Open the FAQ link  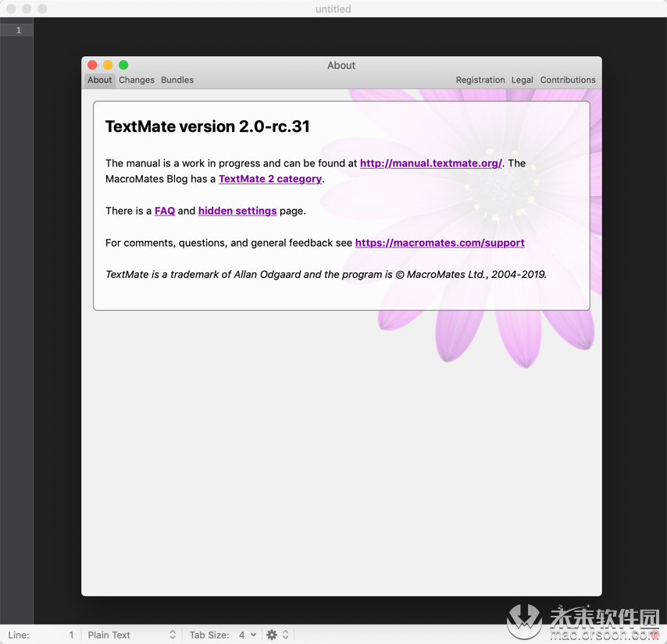(x=165, y=211)
